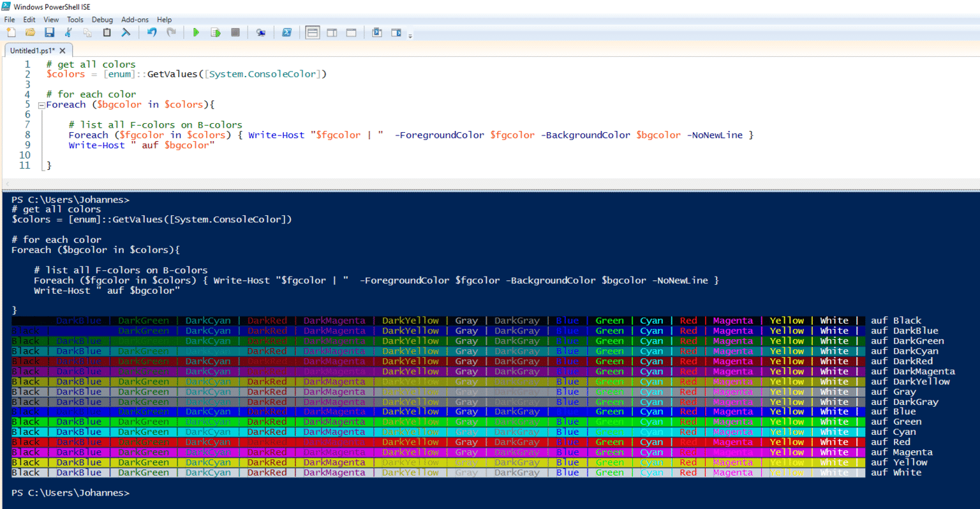Click the Open Script folder icon
This screenshot has height=509, width=980.
[x=30, y=33]
